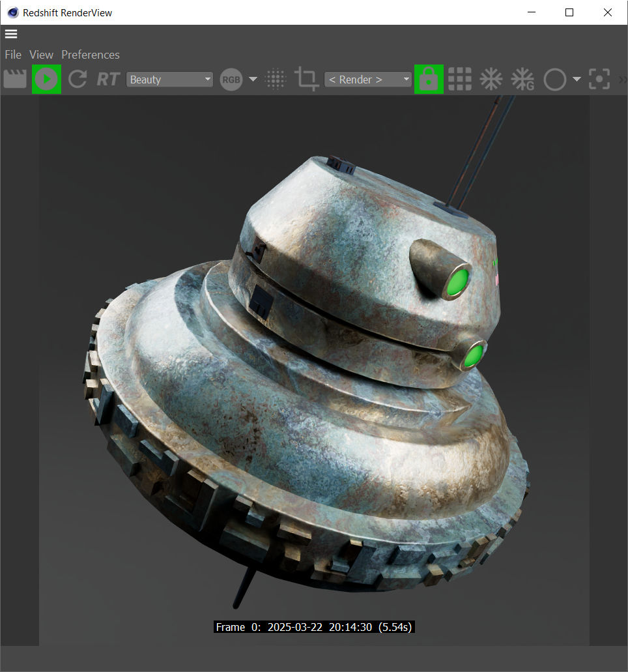The width and height of the screenshot is (628, 672).
Task: Open the View menu
Action: 41,55
